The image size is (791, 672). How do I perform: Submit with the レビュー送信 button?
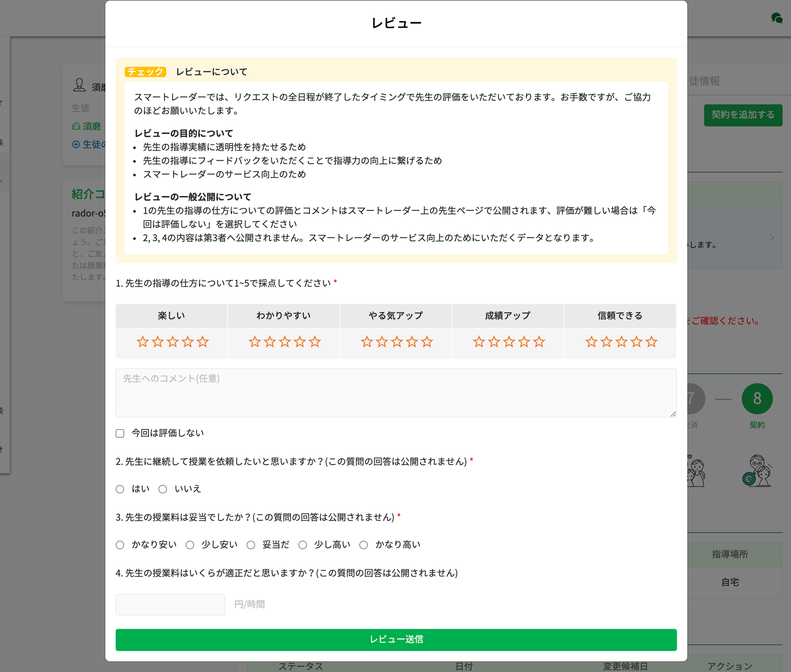[396, 640]
